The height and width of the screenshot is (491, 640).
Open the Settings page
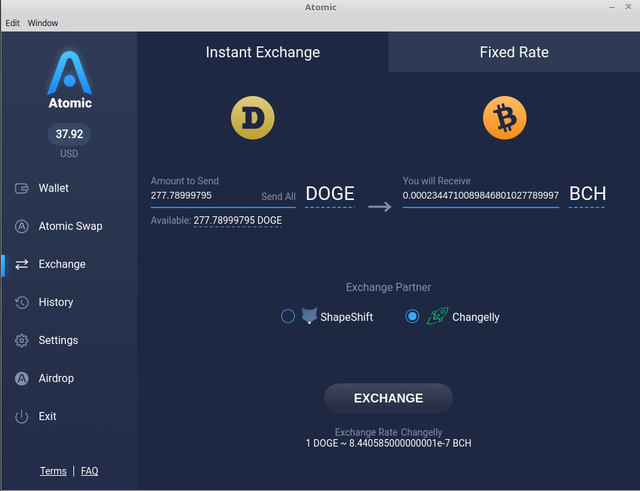pos(58,340)
